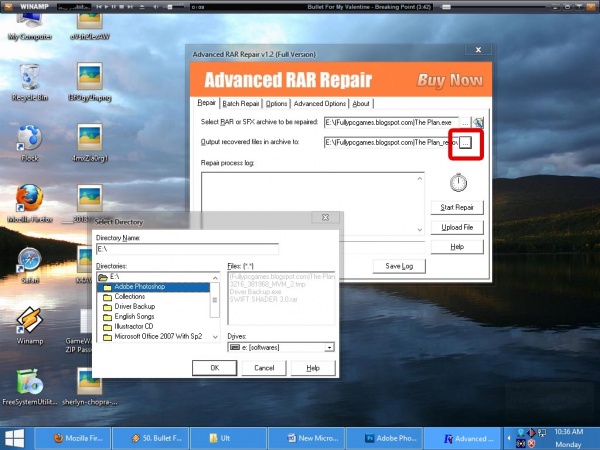Open the Advanced Options tab
This screenshot has height=450, width=600.
pos(320,103)
